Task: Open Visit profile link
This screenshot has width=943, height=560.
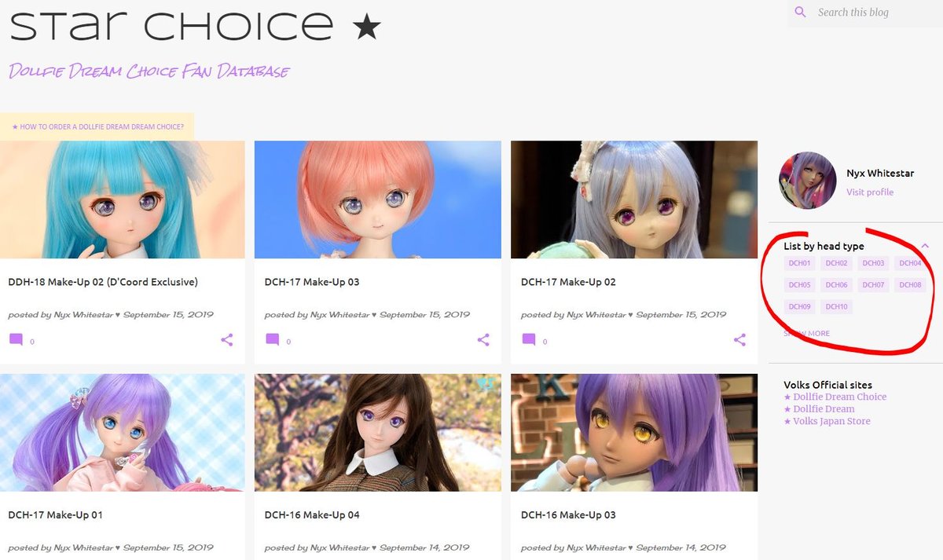Action: click(x=870, y=192)
